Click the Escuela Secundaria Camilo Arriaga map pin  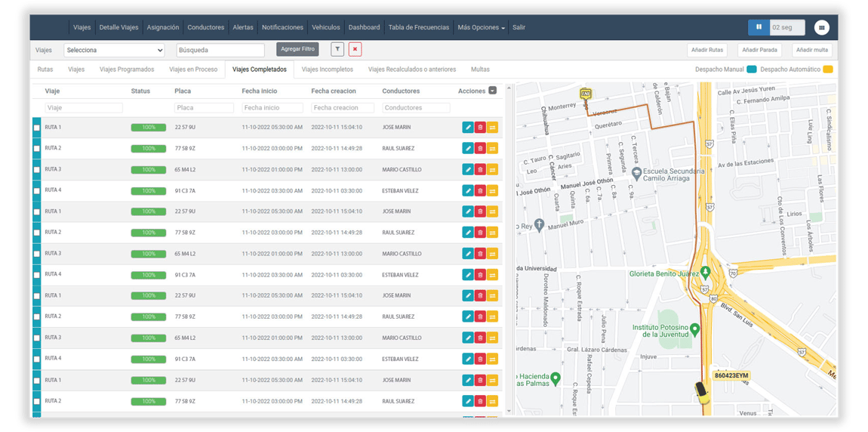point(636,173)
